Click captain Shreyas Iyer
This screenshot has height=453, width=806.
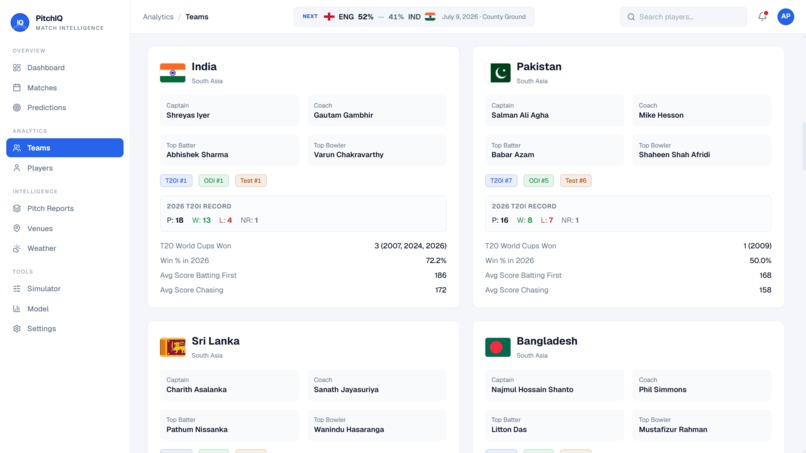coord(188,115)
